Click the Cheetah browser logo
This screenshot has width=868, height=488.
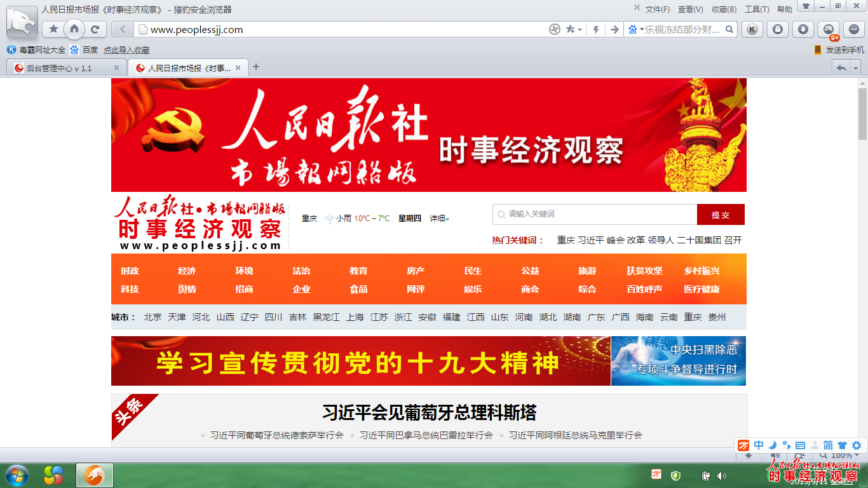[22, 23]
